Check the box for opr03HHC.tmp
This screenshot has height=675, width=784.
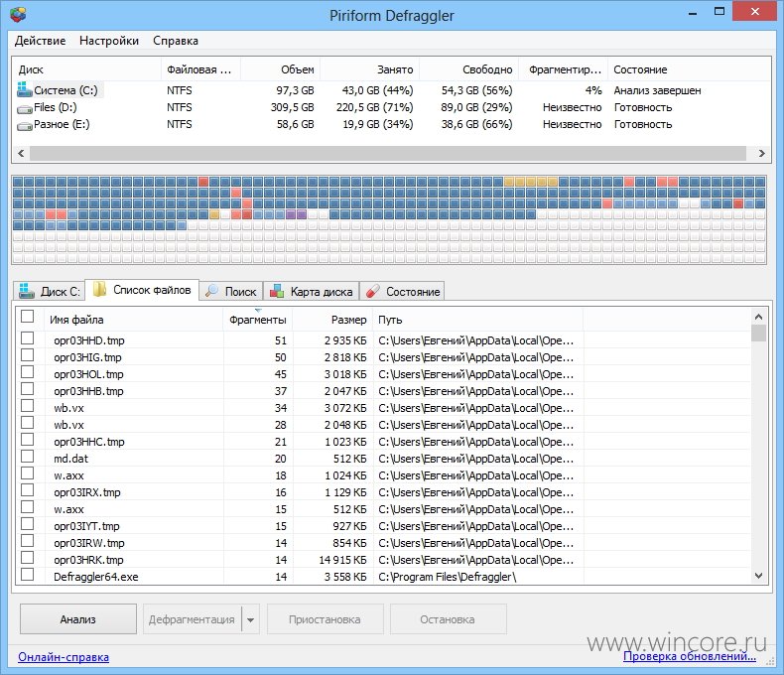point(27,440)
